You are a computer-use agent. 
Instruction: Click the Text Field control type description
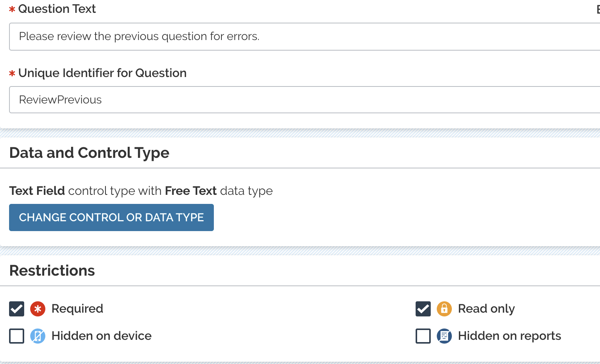click(141, 191)
